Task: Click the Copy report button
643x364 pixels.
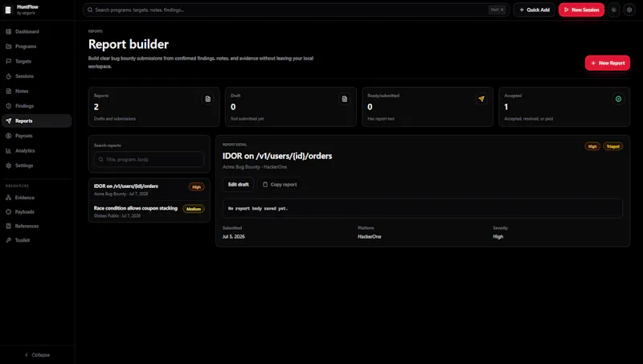Action: [x=279, y=185]
